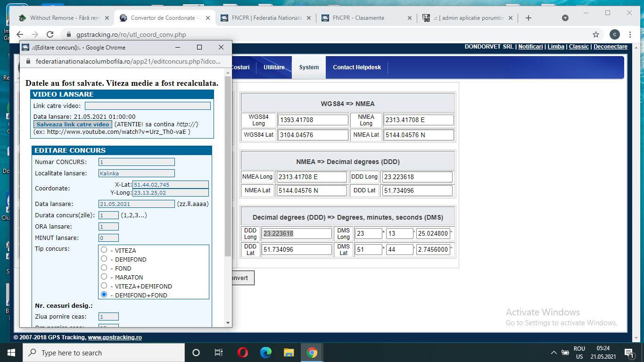Open File Explorer from the taskbar
This screenshot has width=644, height=362.
(x=289, y=353)
